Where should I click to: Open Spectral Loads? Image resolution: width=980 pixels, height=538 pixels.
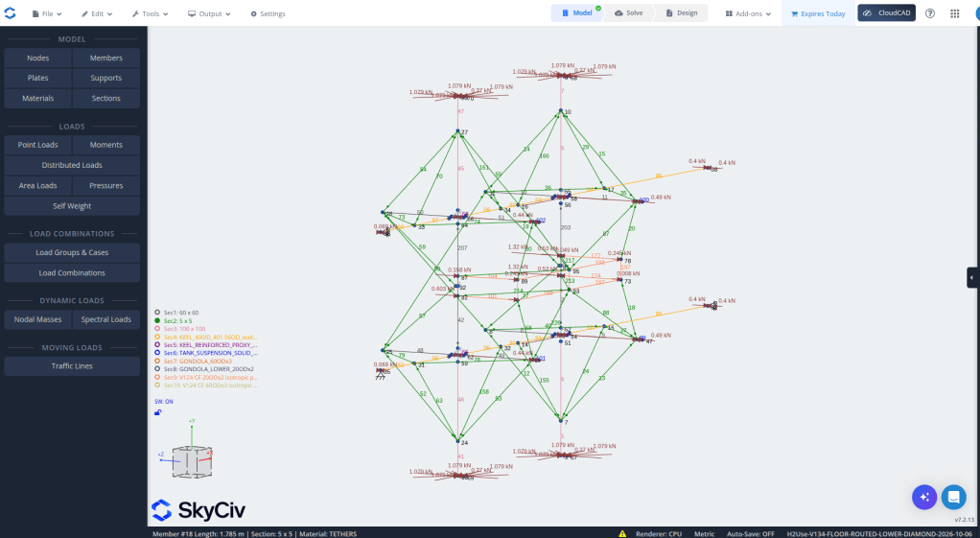tap(106, 319)
